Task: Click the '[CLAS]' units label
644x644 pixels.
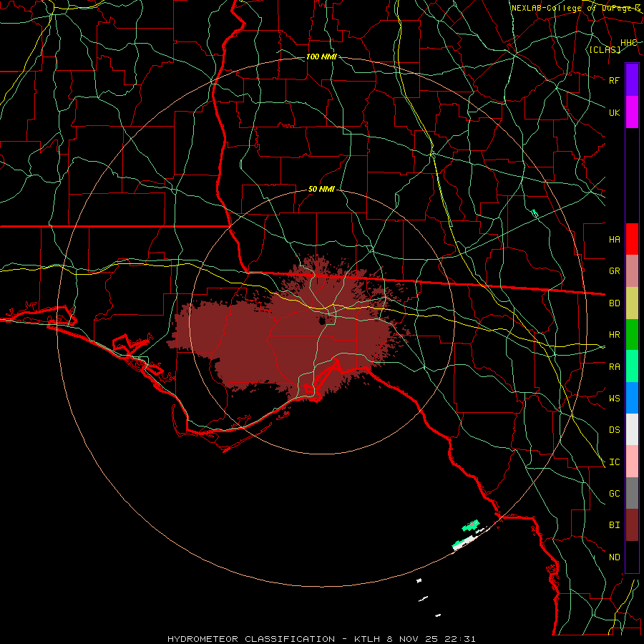Action: 605,49
